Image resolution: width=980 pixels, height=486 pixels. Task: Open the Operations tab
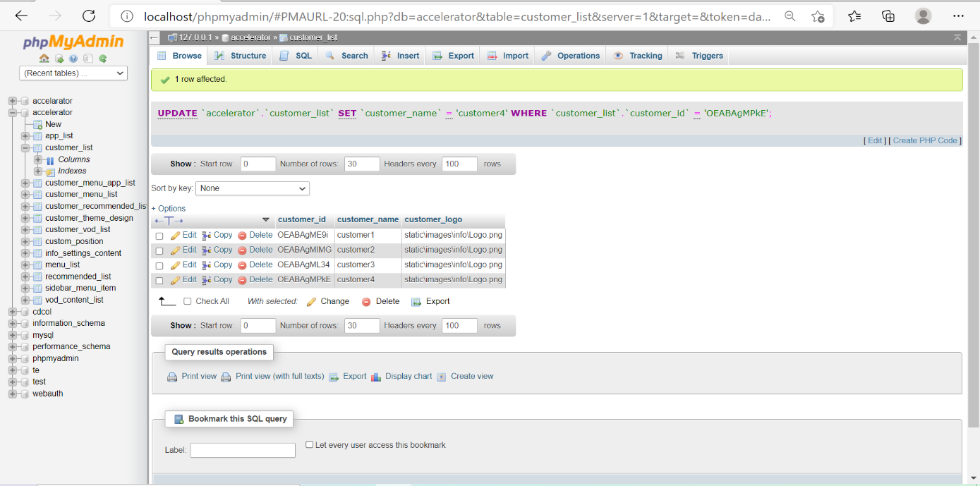coord(571,56)
